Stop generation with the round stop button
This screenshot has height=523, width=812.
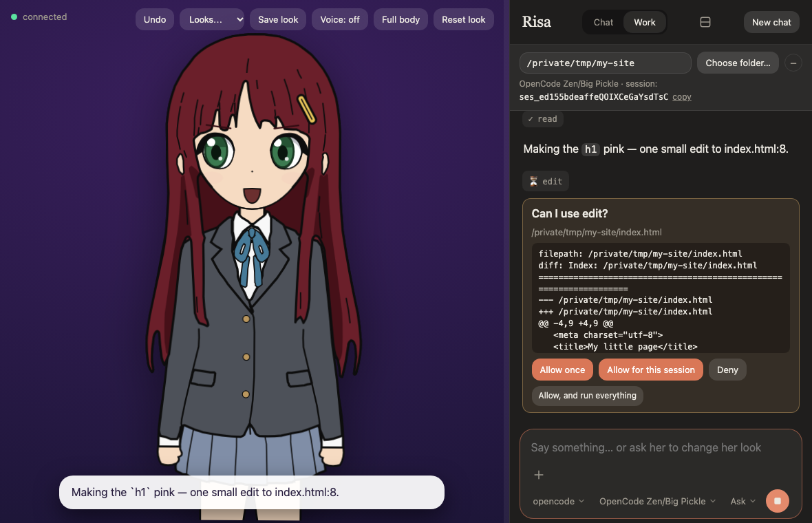[x=778, y=501]
